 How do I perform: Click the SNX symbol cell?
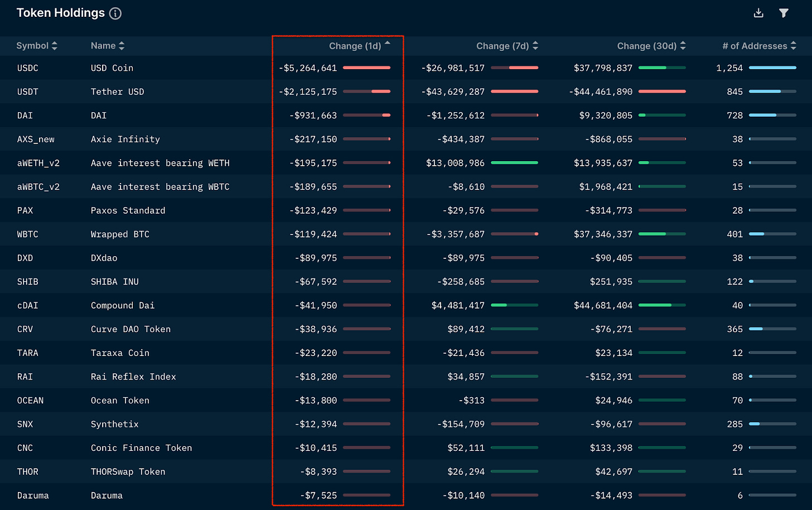tap(25, 424)
